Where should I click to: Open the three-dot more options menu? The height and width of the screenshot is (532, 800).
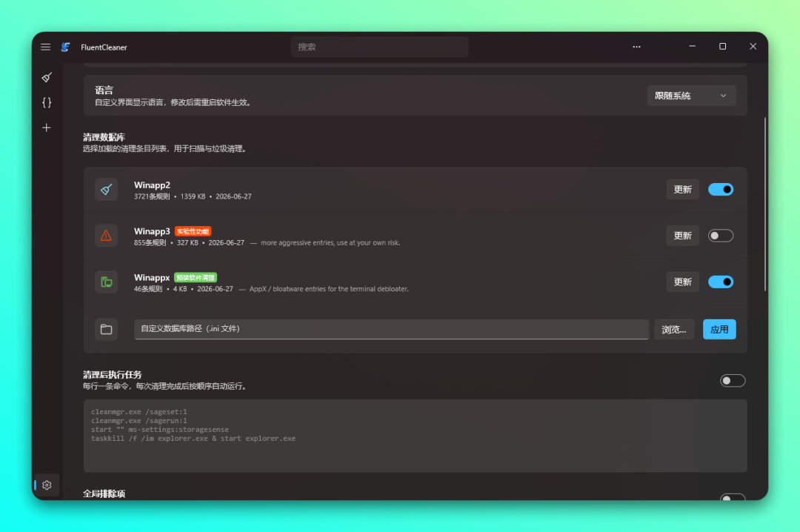point(636,47)
